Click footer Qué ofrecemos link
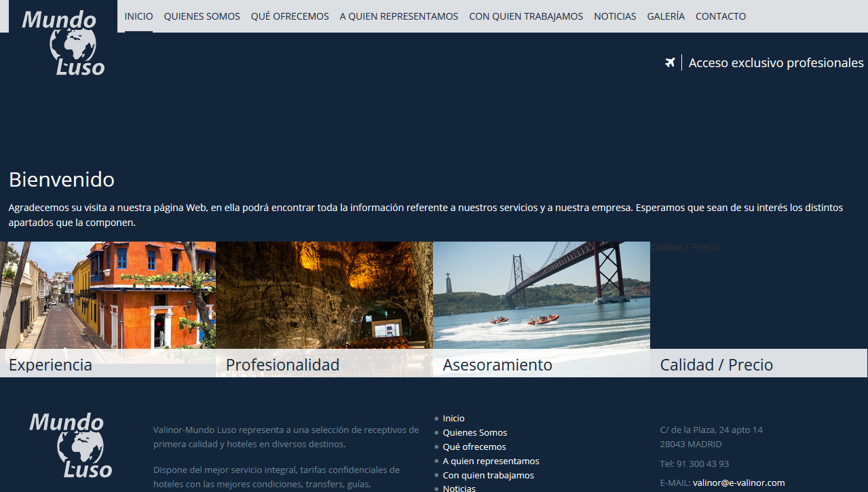The height and width of the screenshot is (492, 868). point(474,447)
